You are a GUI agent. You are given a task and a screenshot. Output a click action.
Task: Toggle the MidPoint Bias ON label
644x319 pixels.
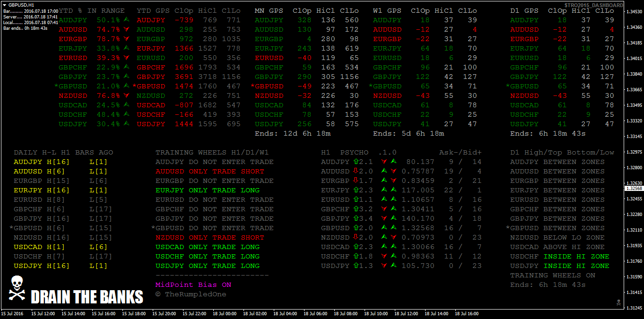point(193,285)
